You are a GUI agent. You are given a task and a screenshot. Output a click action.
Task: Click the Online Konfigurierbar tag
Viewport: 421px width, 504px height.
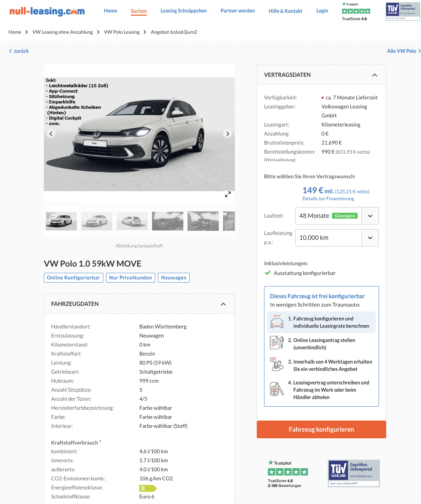coord(73,278)
